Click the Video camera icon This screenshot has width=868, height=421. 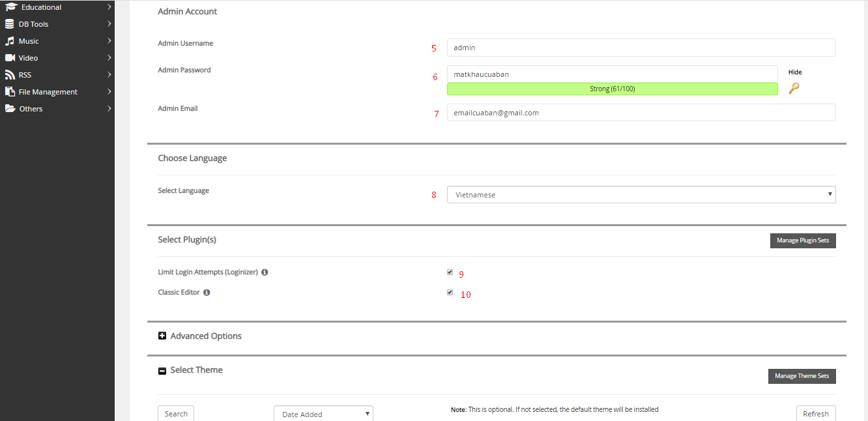click(10, 58)
